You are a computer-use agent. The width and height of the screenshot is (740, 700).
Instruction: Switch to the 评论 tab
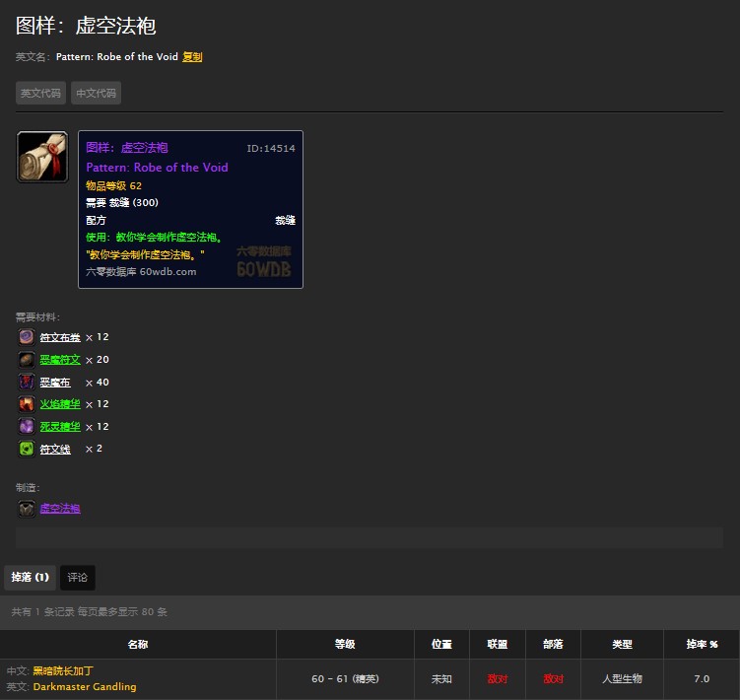click(x=78, y=578)
